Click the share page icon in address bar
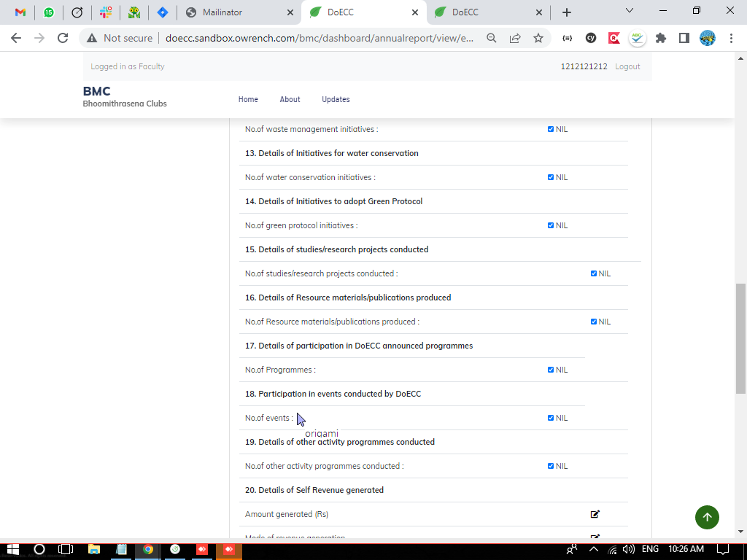 [515, 38]
